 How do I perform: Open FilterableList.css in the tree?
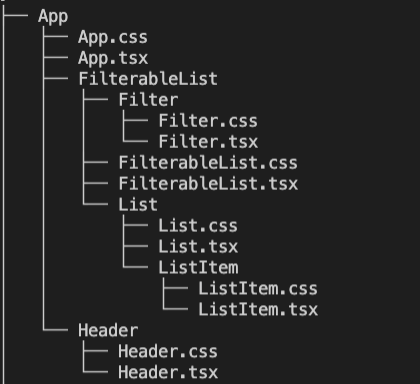208,163
